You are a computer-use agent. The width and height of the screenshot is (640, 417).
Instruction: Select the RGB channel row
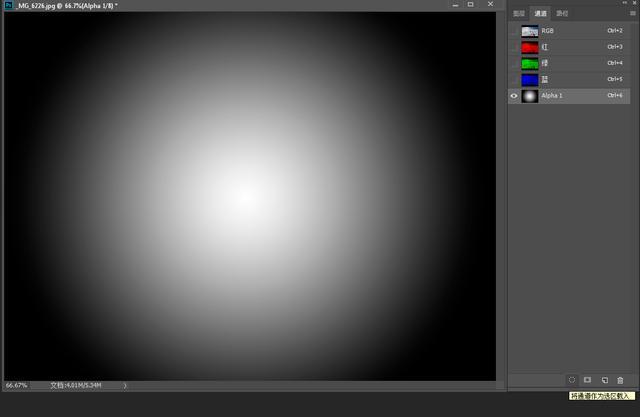(x=569, y=31)
